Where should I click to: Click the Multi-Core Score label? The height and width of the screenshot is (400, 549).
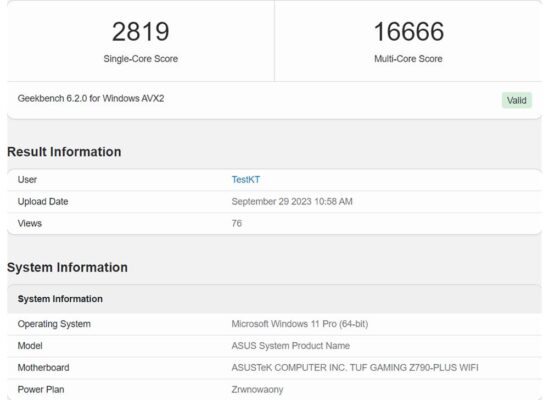tap(408, 59)
